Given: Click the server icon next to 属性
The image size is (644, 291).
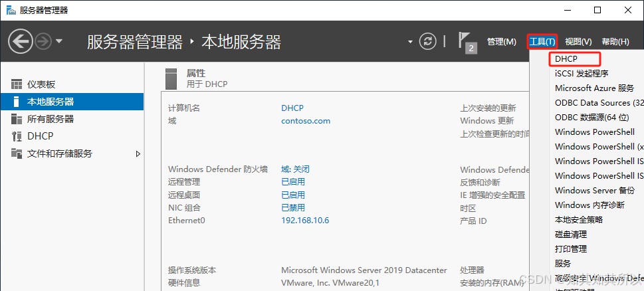Looking at the screenshot, I should point(172,79).
